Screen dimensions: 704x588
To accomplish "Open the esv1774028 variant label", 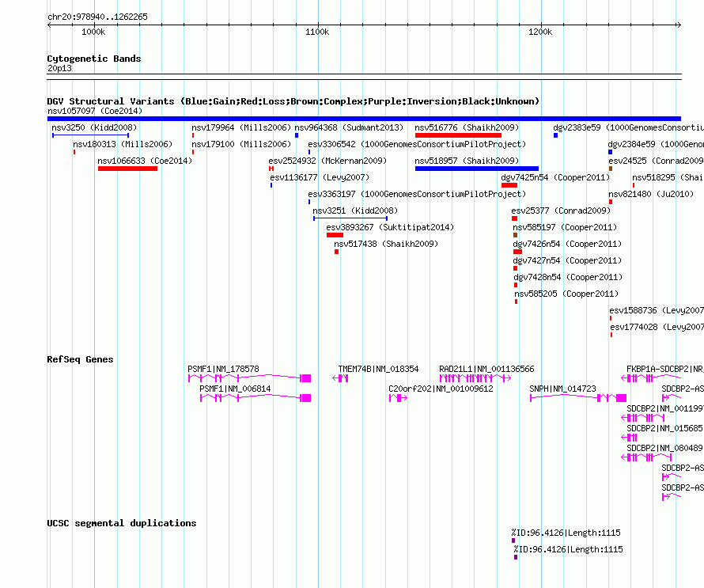I will (x=657, y=327).
